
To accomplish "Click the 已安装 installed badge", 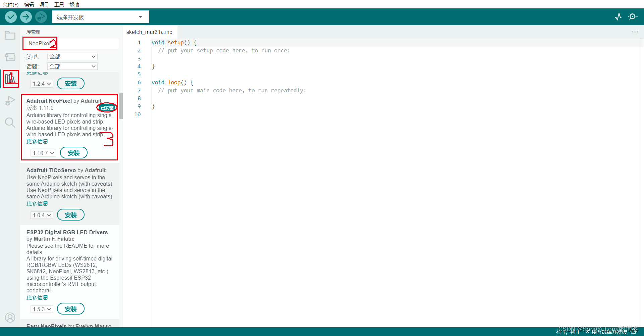I will [107, 108].
